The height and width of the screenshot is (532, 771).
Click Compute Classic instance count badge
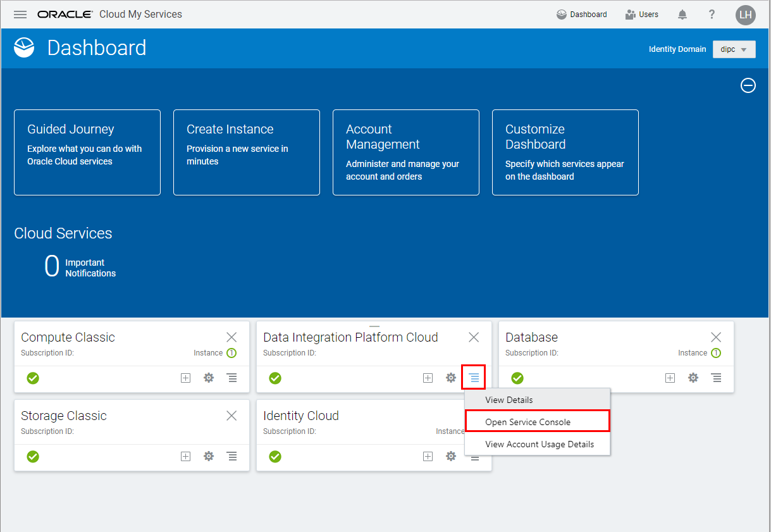coord(231,353)
